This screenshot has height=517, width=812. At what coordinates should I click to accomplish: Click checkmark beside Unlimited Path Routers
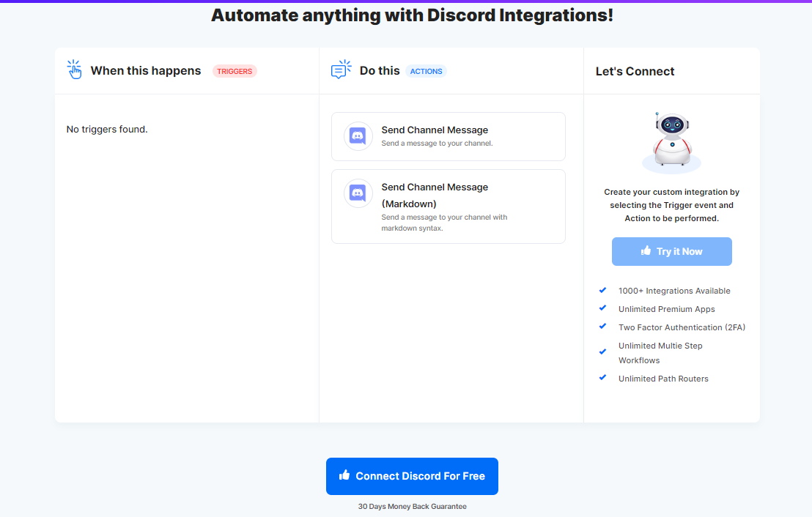click(603, 377)
